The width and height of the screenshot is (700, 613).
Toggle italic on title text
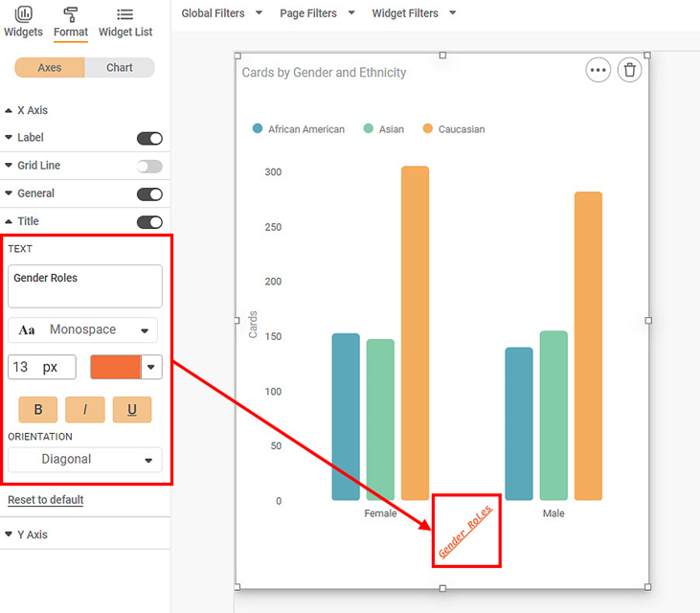coord(85,410)
